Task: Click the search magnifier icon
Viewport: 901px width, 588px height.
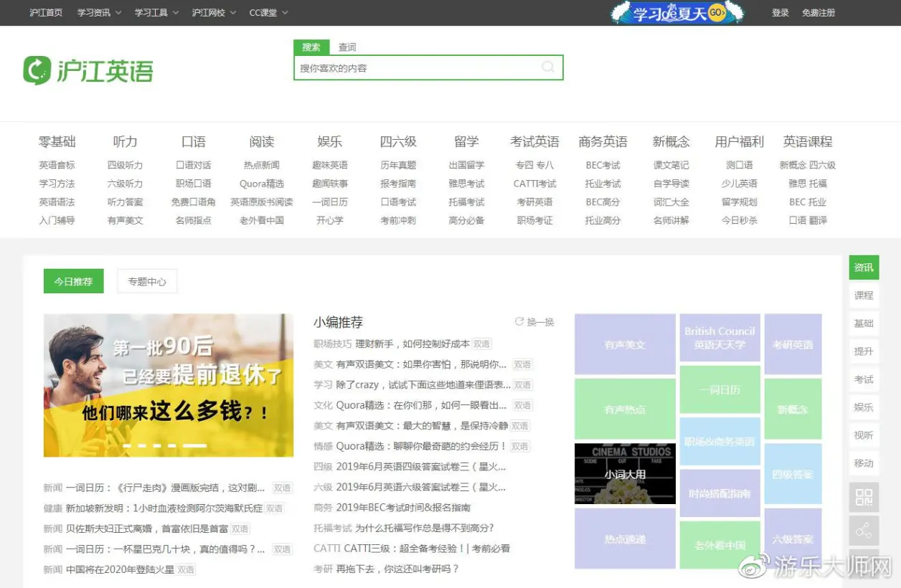Action: (x=548, y=67)
